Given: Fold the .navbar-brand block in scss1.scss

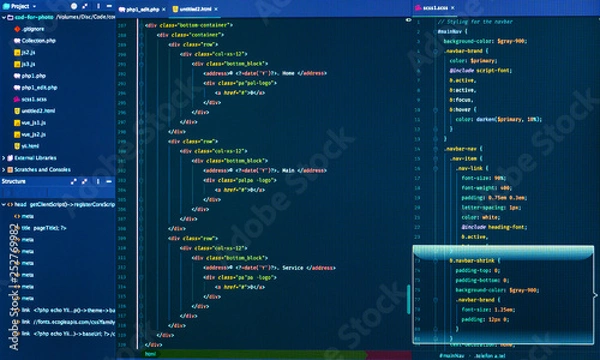Looking at the screenshot, I should [x=435, y=51].
